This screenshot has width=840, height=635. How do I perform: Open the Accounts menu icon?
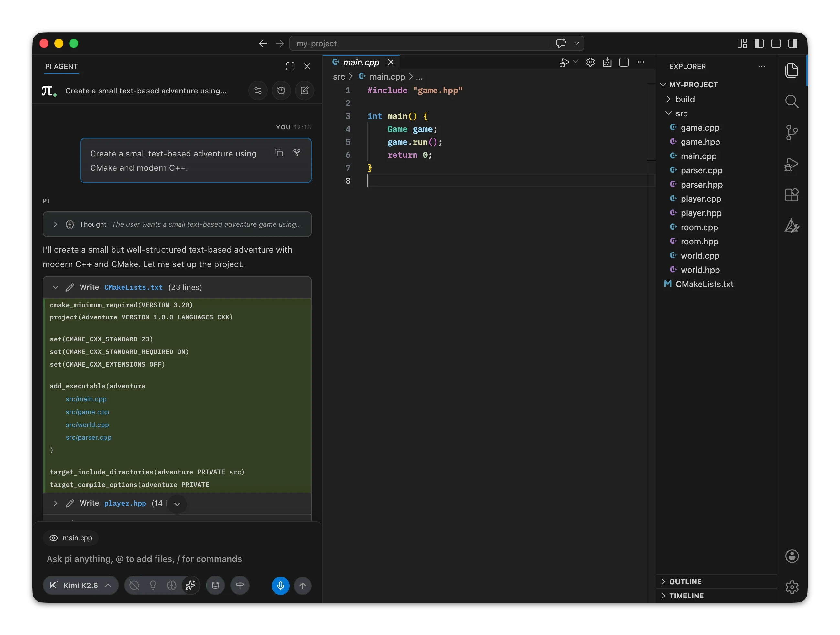tap(792, 556)
